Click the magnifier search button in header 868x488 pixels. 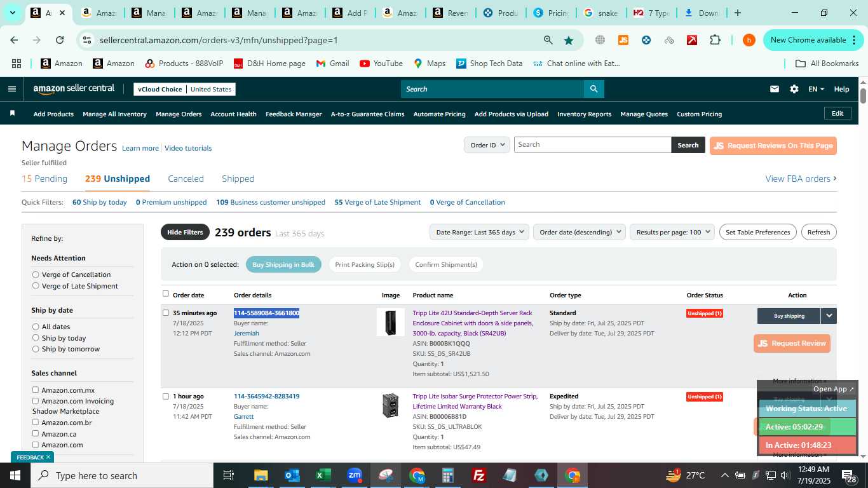[593, 89]
